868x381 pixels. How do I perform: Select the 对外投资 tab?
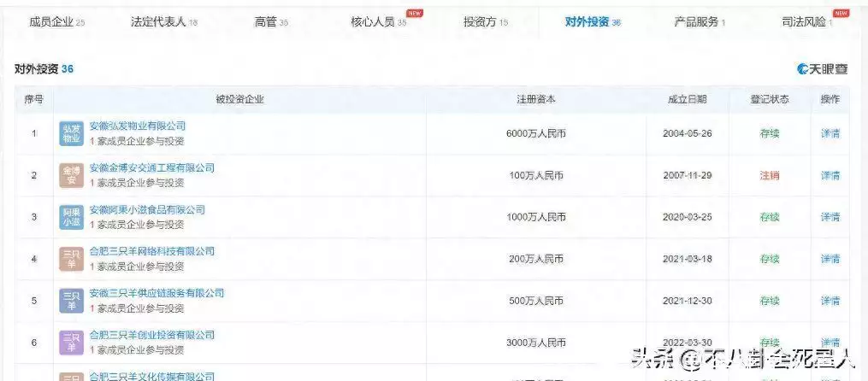point(593,22)
